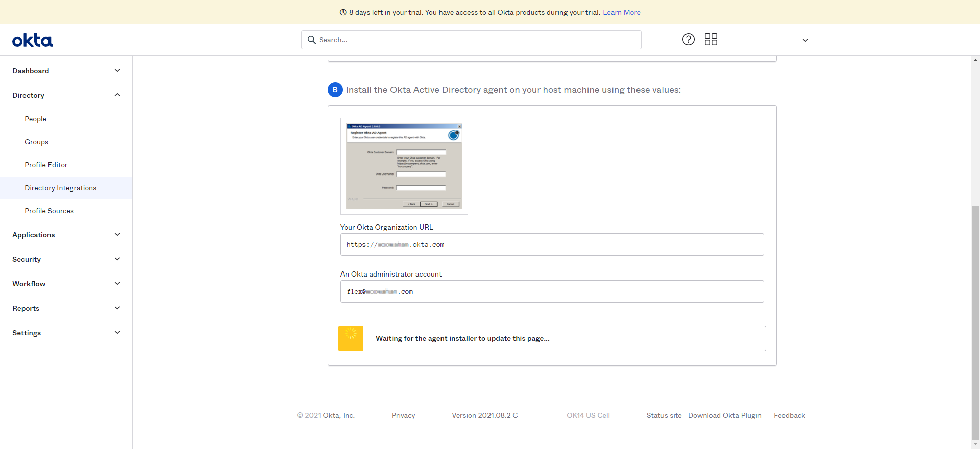Click the trial clock icon in banner
The height and width of the screenshot is (449, 980).
point(343,12)
